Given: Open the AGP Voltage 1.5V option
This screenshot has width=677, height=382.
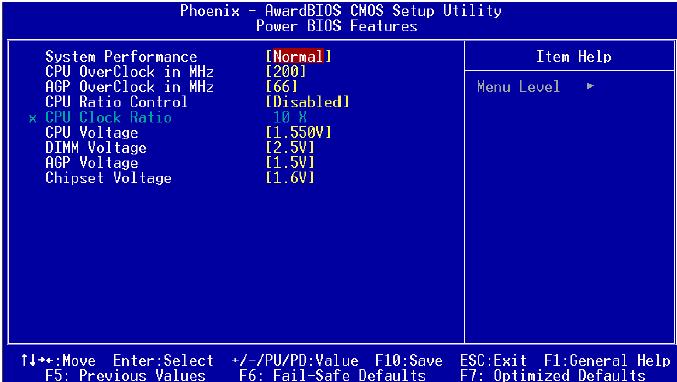Looking at the screenshot, I should pyautogui.click(x=290, y=163).
